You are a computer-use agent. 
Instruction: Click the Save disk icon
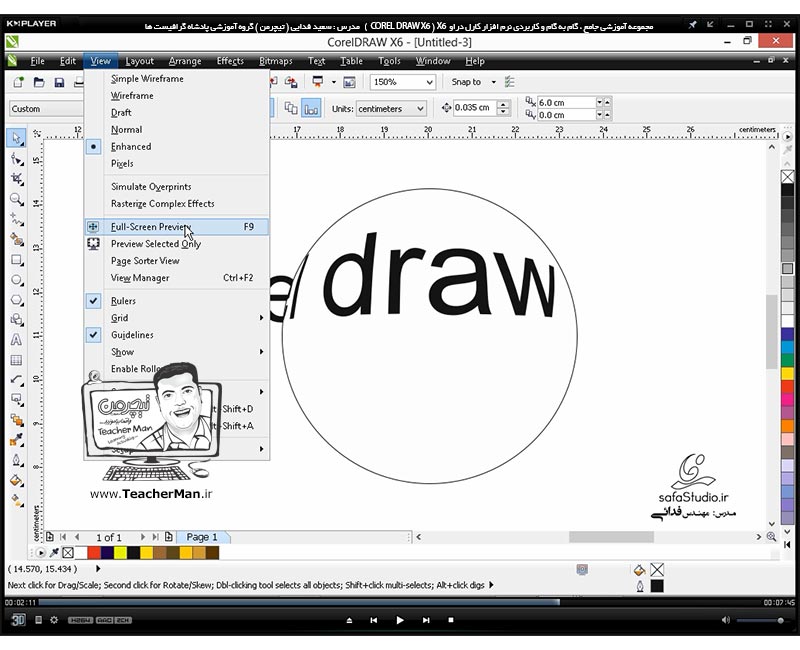(x=59, y=82)
